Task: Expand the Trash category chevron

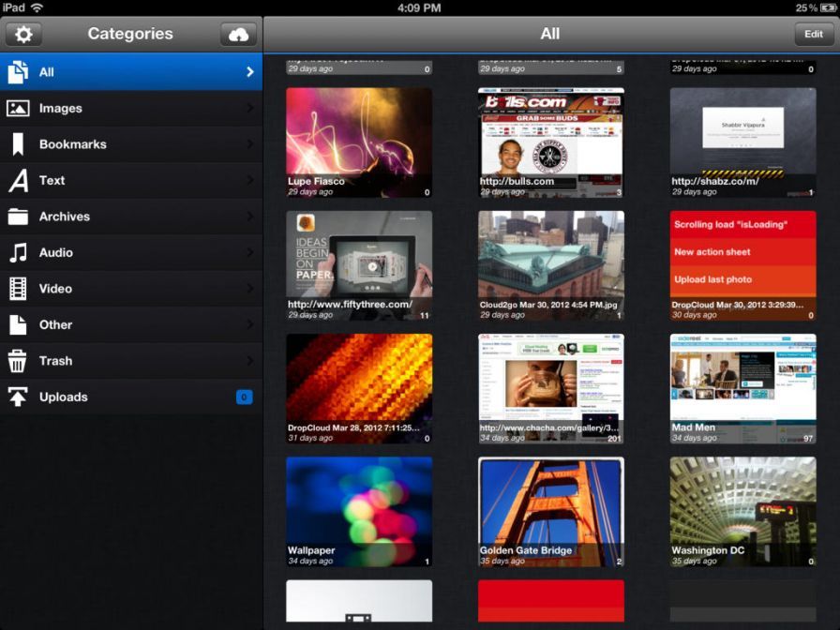Action: pos(249,361)
